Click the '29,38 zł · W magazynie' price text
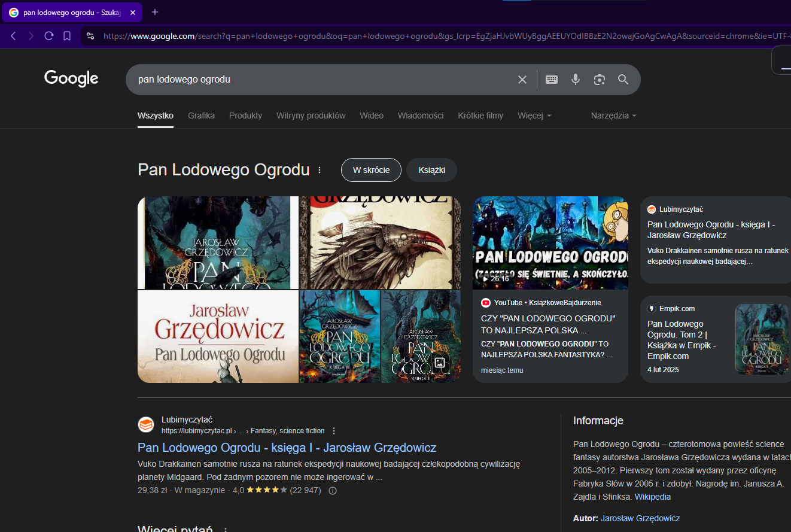This screenshot has width=791, height=532. 182,491
